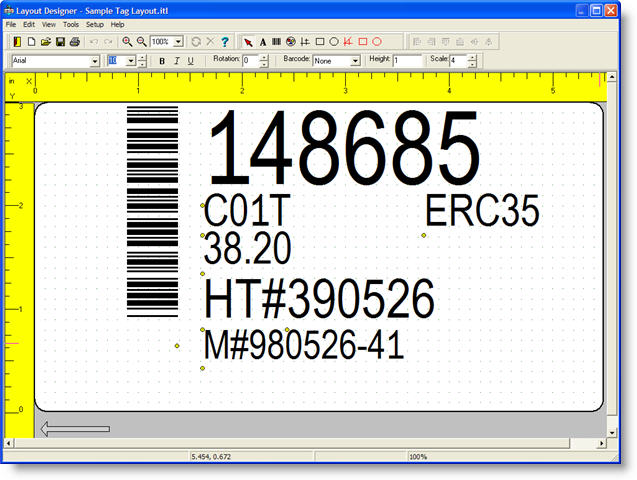Open the Setup menu

95,25
